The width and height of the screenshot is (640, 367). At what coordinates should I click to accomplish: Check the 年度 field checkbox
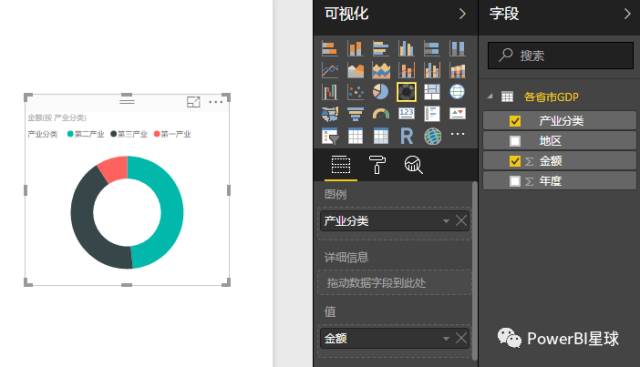tap(515, 181)
